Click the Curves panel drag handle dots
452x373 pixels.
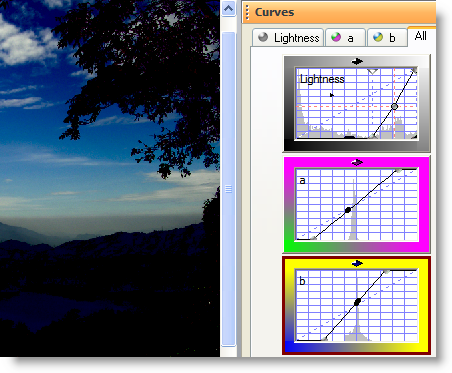247,13
